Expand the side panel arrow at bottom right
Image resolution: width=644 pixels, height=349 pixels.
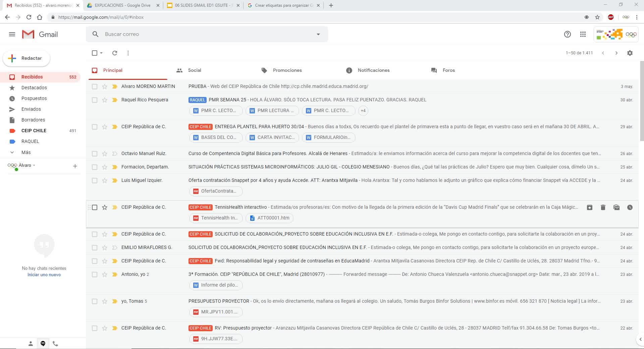(640, 339)
